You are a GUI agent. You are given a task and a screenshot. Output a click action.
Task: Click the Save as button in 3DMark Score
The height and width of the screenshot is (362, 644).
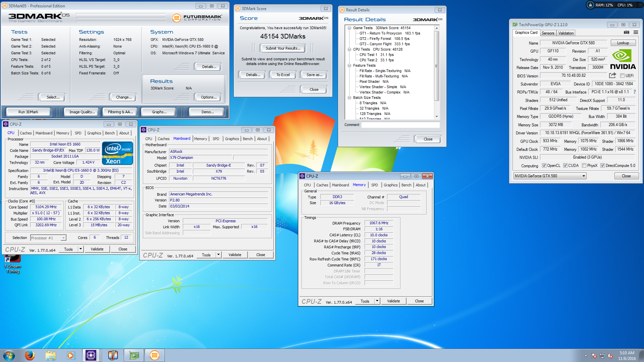(314, 75)
